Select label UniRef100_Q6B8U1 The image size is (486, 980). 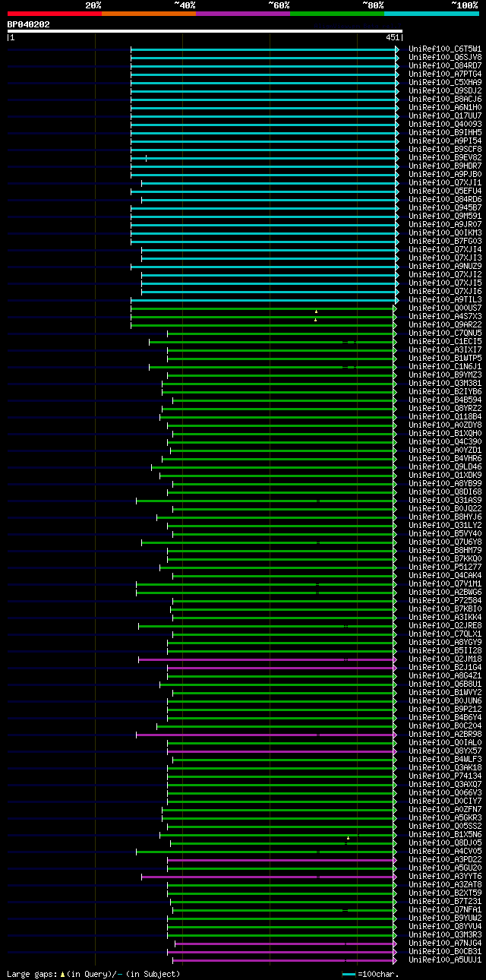click(x=445, y=684)
